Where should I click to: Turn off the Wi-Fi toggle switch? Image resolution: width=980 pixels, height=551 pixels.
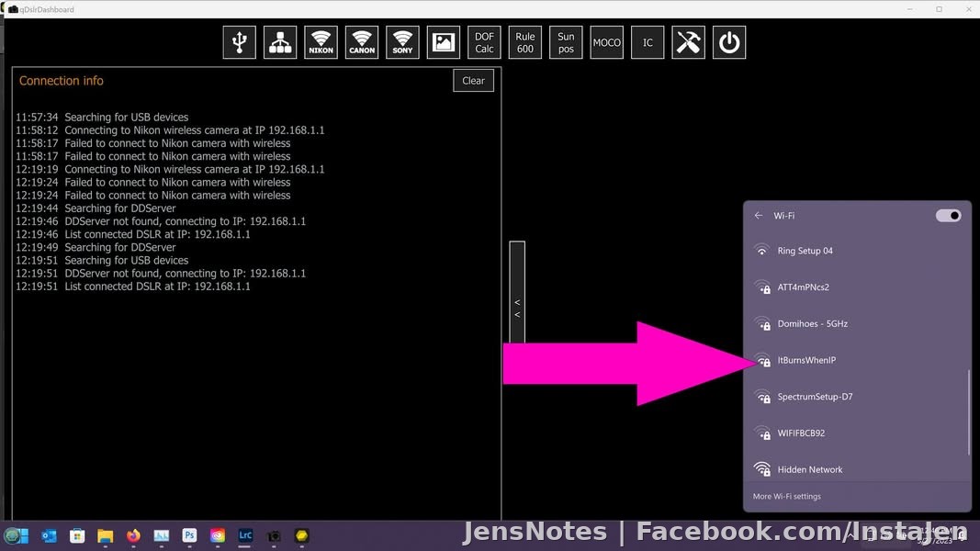click(948, 216)
